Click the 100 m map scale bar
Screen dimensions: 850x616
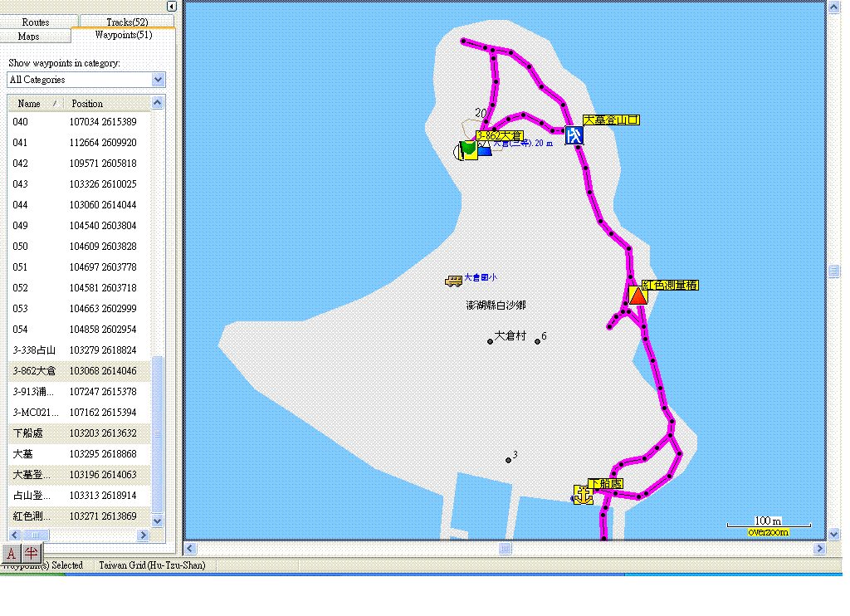[x=769, y=524]
